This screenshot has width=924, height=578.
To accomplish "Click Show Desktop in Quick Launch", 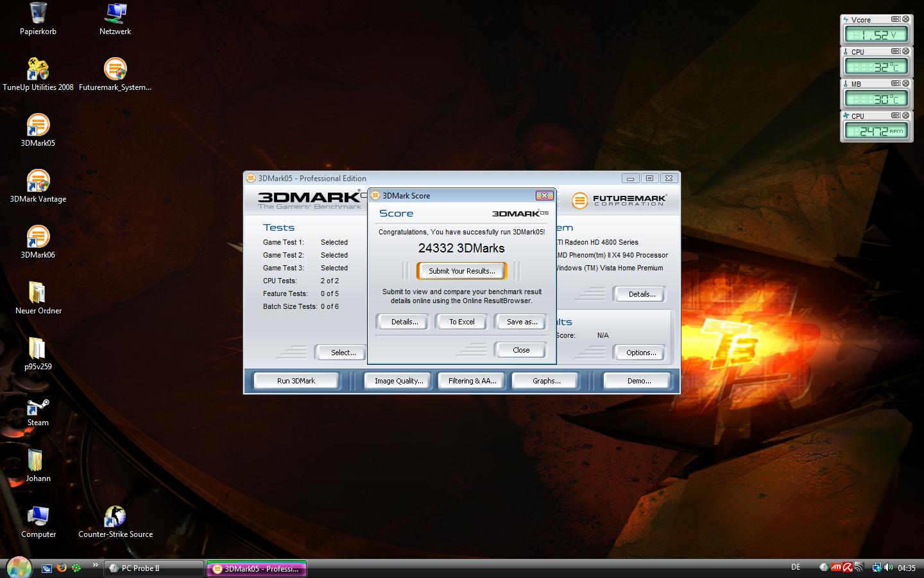I will (x=46, y=568).
